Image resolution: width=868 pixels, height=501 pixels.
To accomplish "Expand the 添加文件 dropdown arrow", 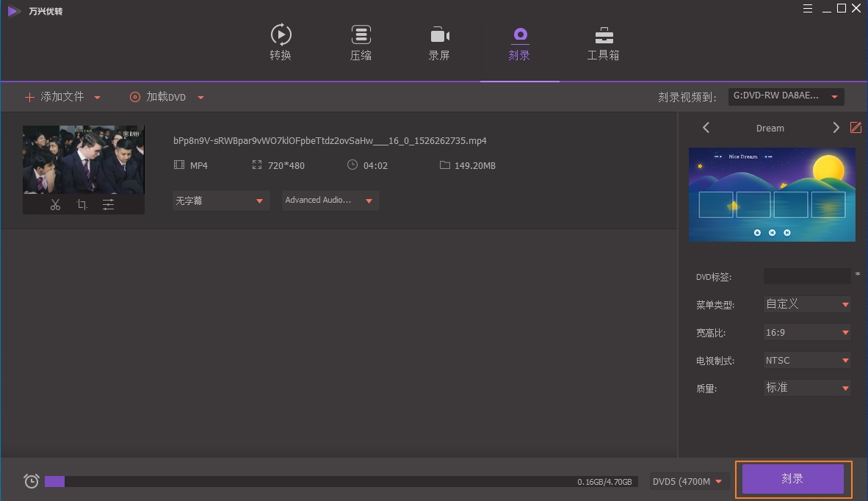I will tap(98, 98).
